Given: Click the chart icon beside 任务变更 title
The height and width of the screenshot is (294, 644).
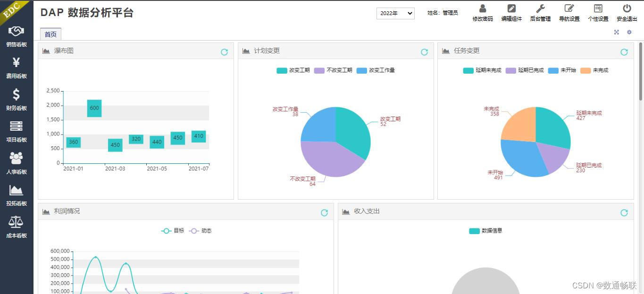Looking at the screenshot, I should tap(446, 51).
